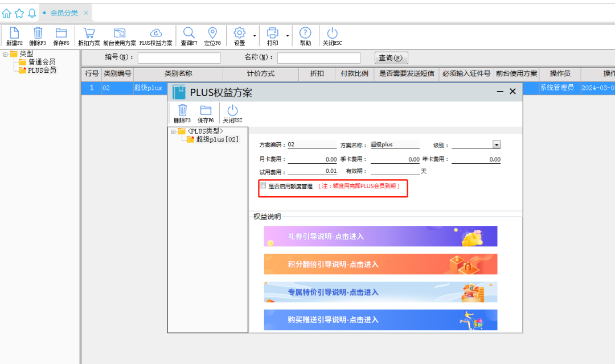Enable the 是否启用额度管理 checkbox
Viewport: 615px width, 364px height.
tap(263, 185)
